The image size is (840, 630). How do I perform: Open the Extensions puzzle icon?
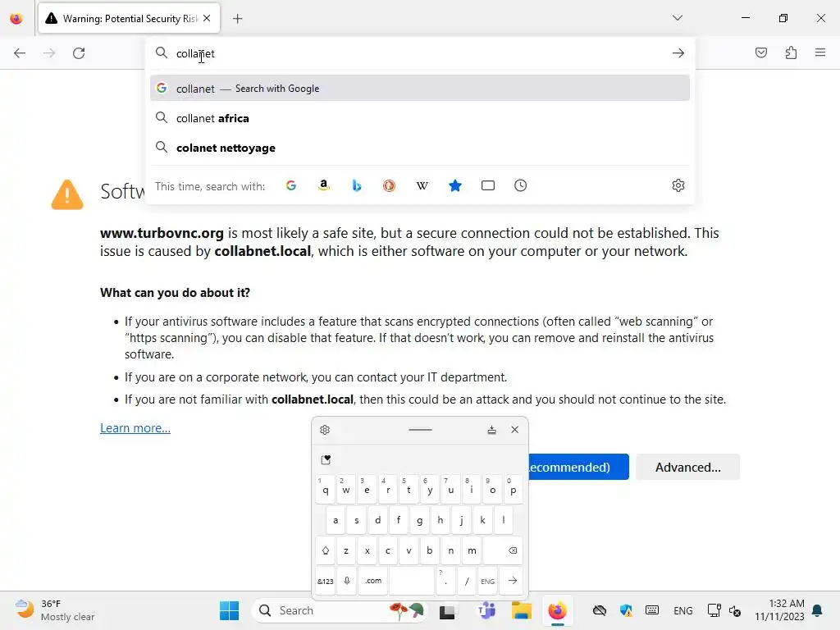[791, 52]
